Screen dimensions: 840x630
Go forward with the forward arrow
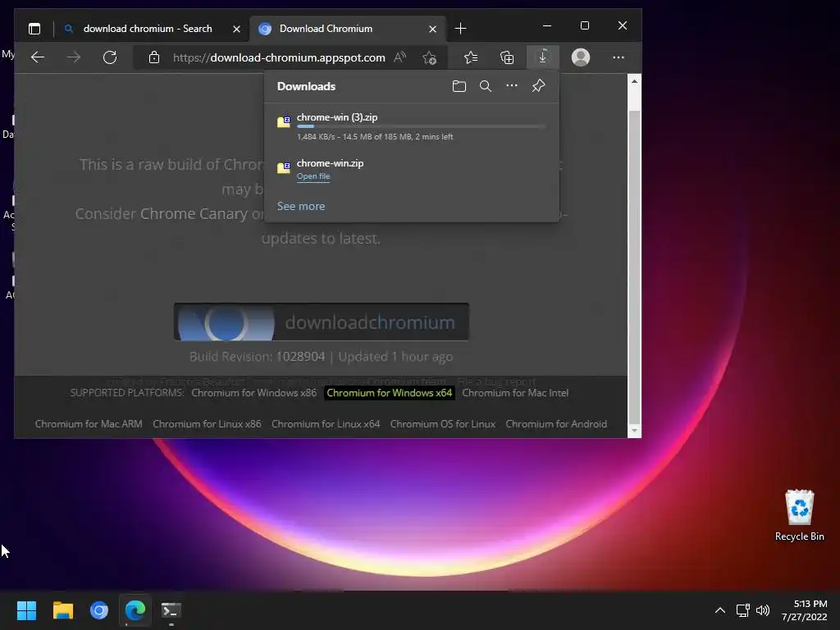(74, 57)
